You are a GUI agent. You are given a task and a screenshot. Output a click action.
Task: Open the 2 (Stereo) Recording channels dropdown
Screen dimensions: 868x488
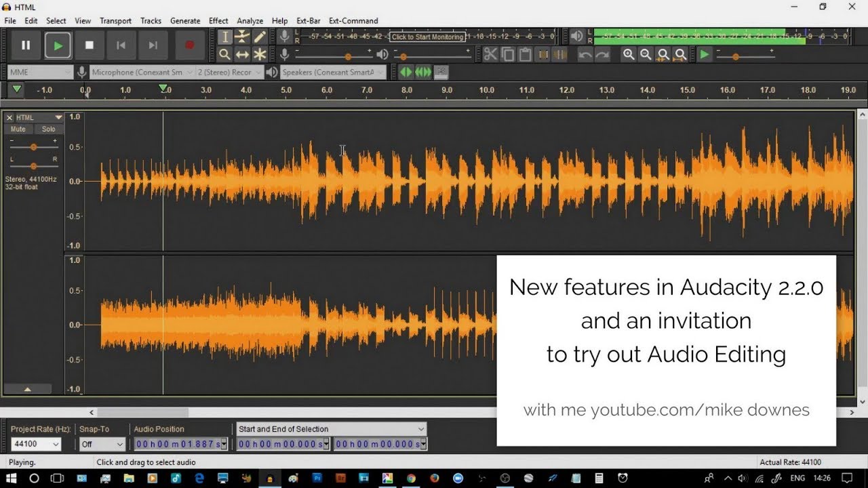[229, 72]
